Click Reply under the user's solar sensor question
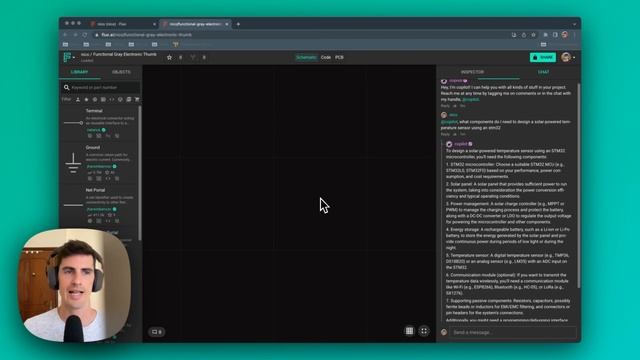The height and width of the screenshot is (360, 640). pyautogui.click(x=445, y=134)
